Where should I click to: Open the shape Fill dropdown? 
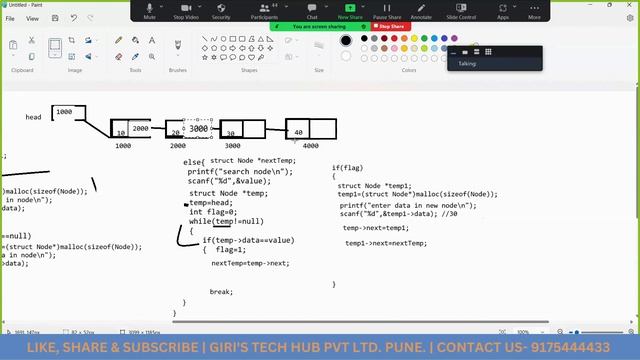coord(297,57)
